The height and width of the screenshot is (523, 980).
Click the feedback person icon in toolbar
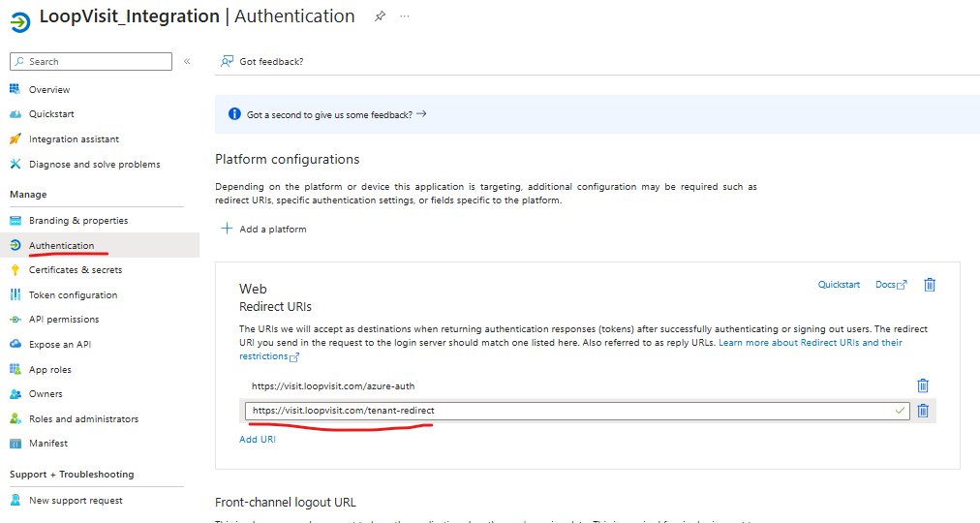(227, 61)
